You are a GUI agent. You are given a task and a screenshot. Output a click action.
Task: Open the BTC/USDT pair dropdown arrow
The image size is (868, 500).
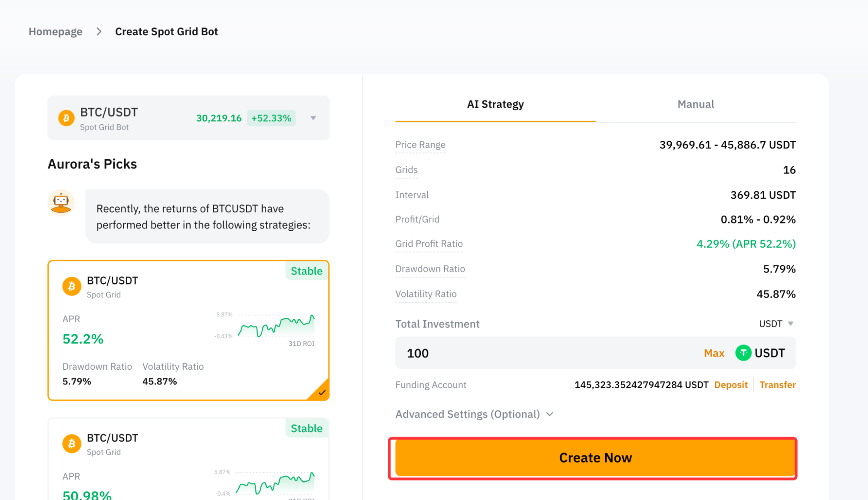313,118
